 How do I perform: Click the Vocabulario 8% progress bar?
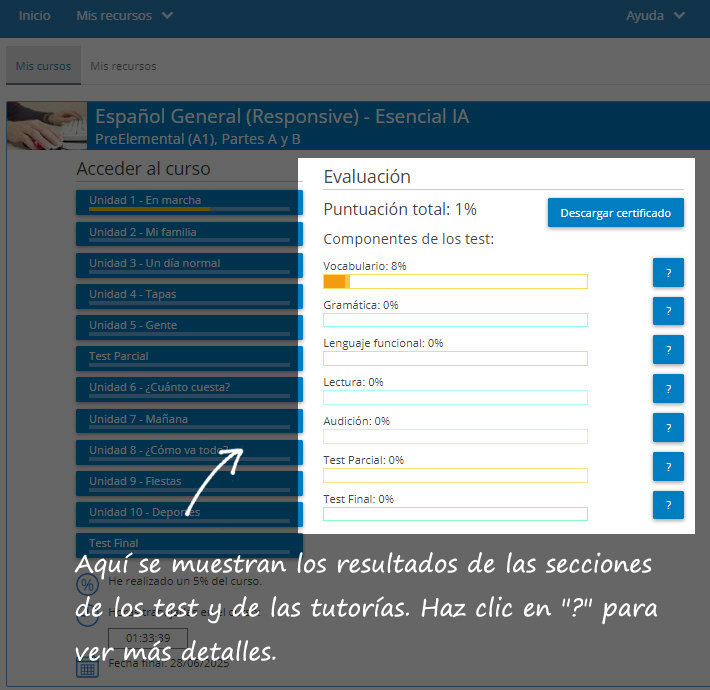(455, 282)
